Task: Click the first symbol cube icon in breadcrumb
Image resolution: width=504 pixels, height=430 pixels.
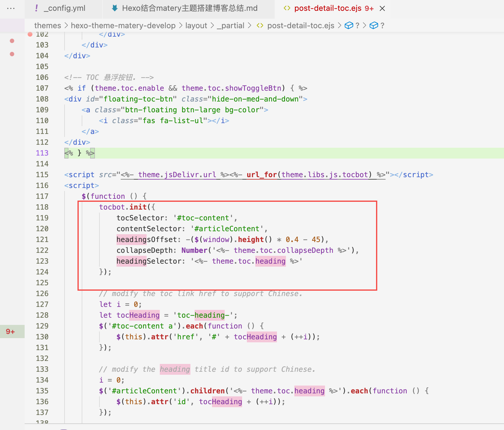Action: [349, 26]
